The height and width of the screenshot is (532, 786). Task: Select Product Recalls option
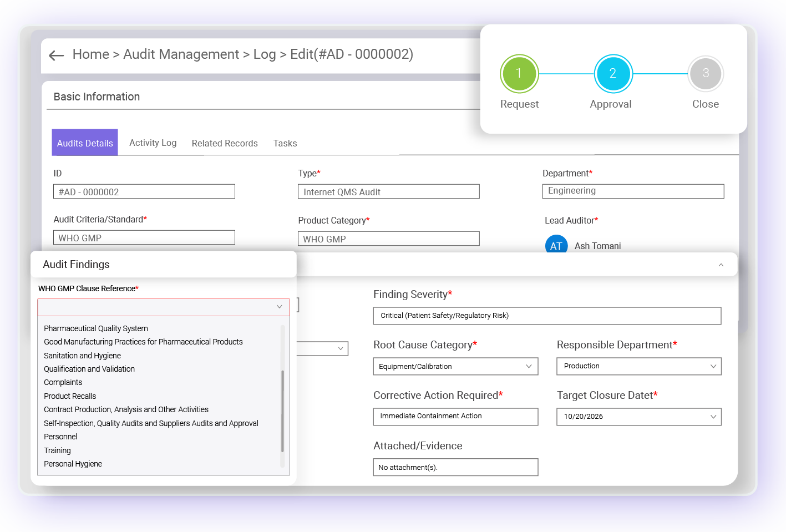click(x=70, y=396)
